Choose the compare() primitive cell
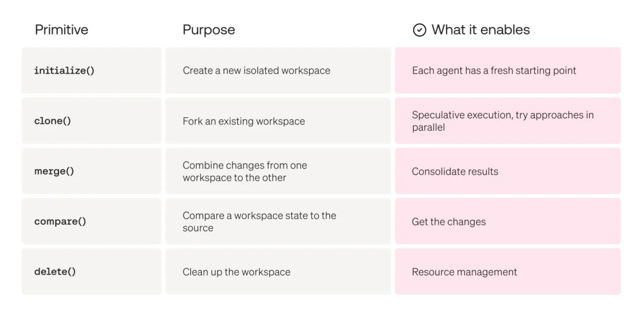Viewport: 644px width, 316px height. point(92,221)
